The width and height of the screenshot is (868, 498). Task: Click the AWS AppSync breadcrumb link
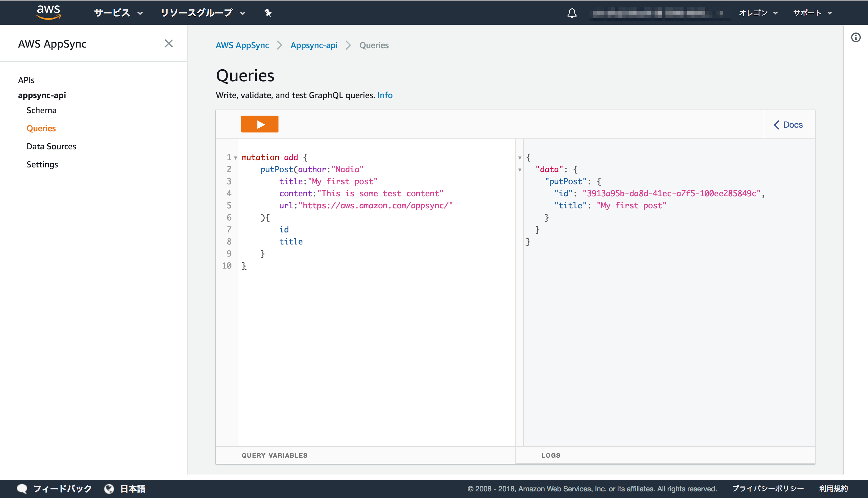pos(242,45)
